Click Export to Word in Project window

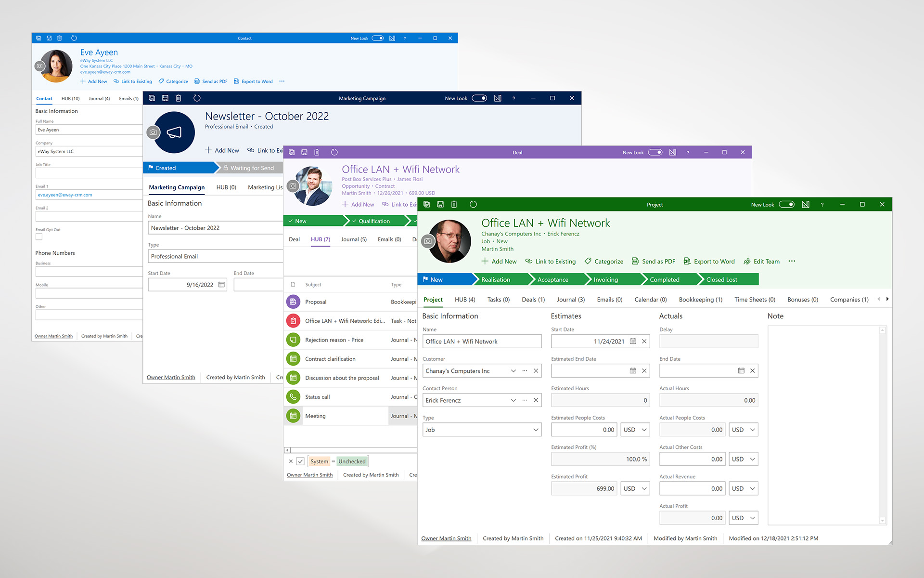(709, 261)
